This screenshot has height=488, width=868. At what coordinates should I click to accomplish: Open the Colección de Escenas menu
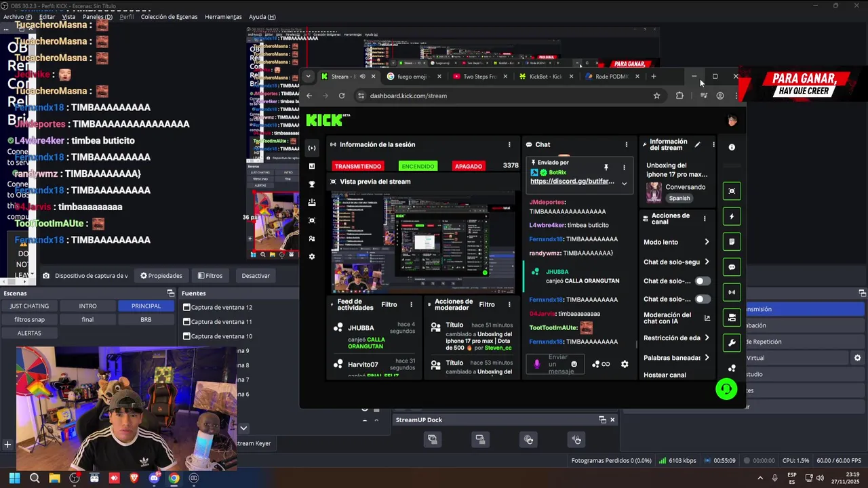pos(170,17)
